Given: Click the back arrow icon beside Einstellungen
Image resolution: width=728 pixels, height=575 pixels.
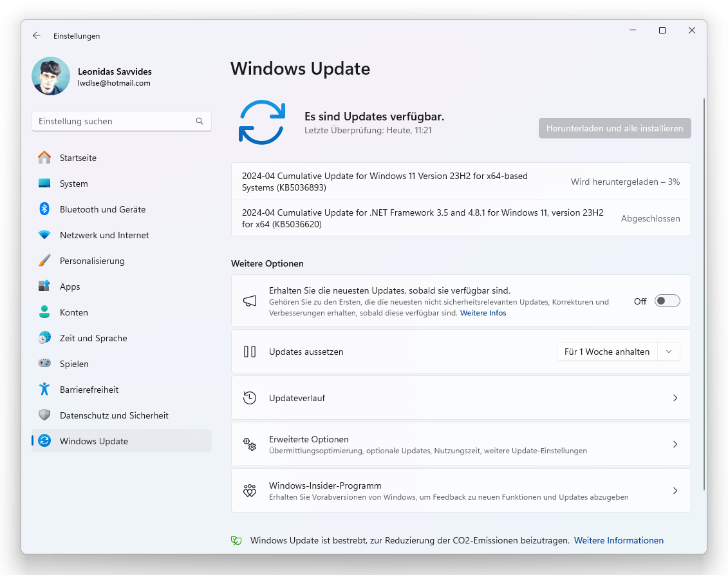Looking at the screenshot, I should click(x=37, y=36).
